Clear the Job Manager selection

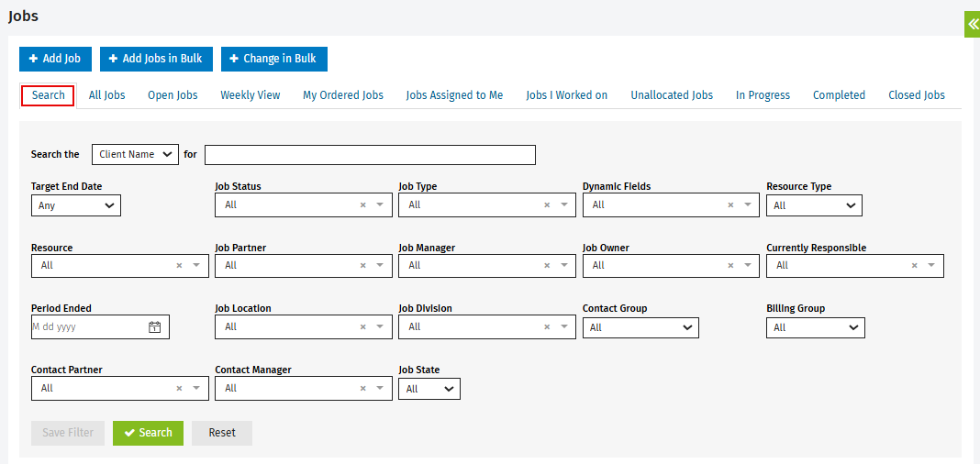click(x=546, y=265)
